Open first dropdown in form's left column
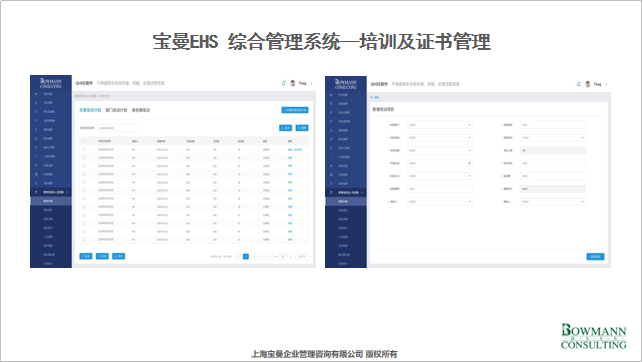 439,125
